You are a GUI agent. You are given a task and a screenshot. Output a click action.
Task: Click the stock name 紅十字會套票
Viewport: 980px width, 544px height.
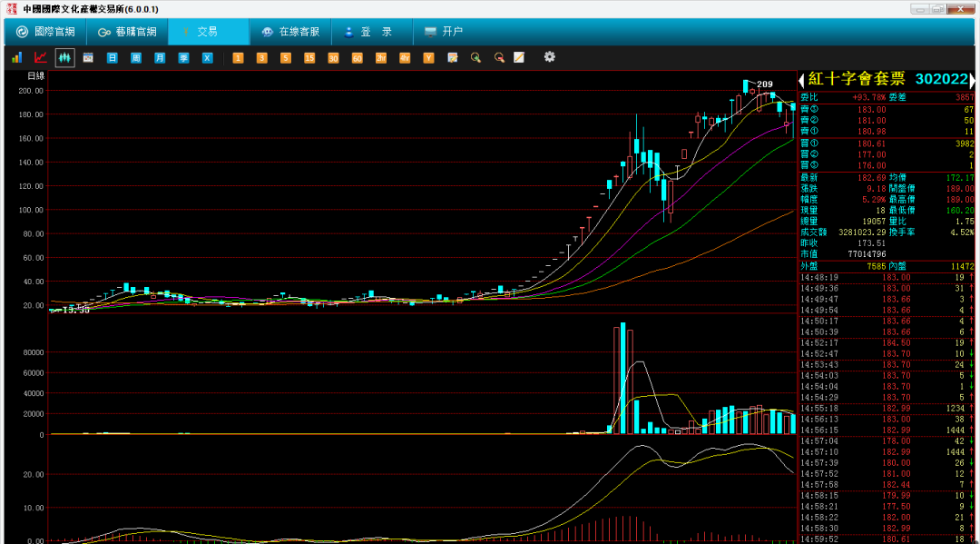coord(857,79)
